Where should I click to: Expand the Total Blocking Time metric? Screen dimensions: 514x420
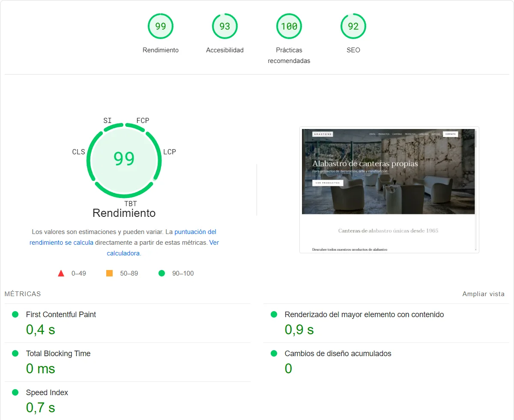tap(58, 354)
